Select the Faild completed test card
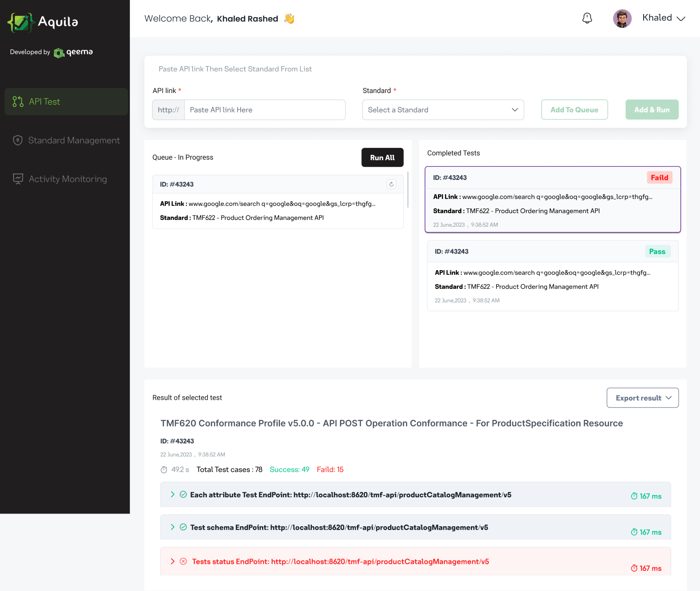The height and width of the screenshot is (591, 700). pyautogui.click(x=553, y=199)
